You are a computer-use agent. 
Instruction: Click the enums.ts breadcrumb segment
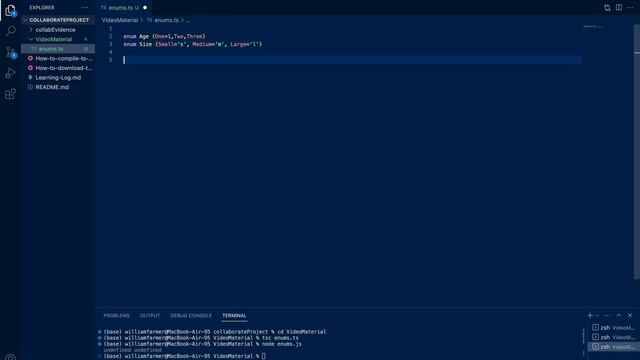coord(167,20)
